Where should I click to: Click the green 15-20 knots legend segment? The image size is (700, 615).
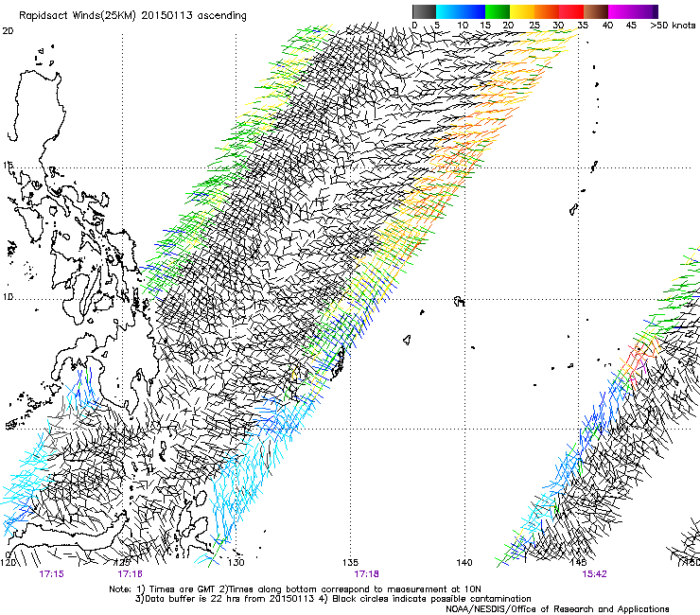pos(498,11)
